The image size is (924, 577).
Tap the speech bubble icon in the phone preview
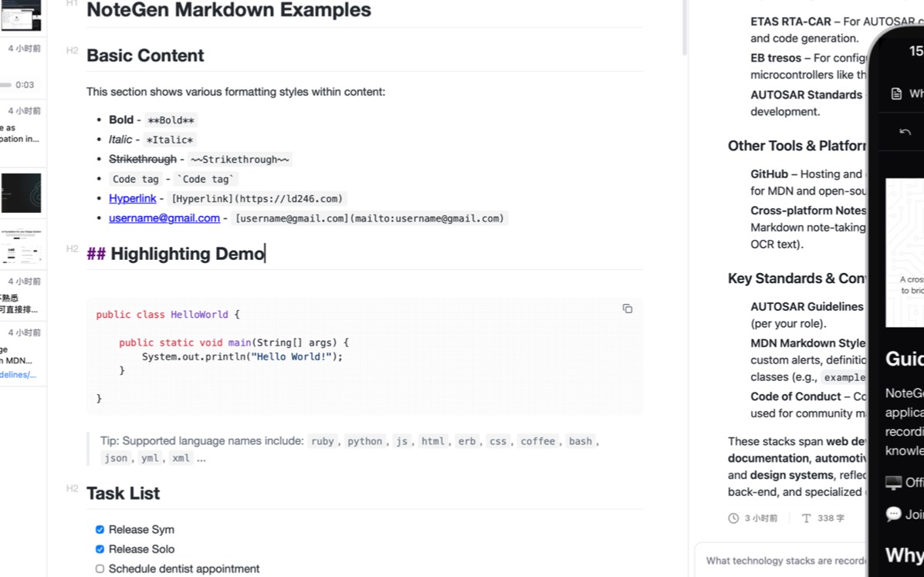893,514
